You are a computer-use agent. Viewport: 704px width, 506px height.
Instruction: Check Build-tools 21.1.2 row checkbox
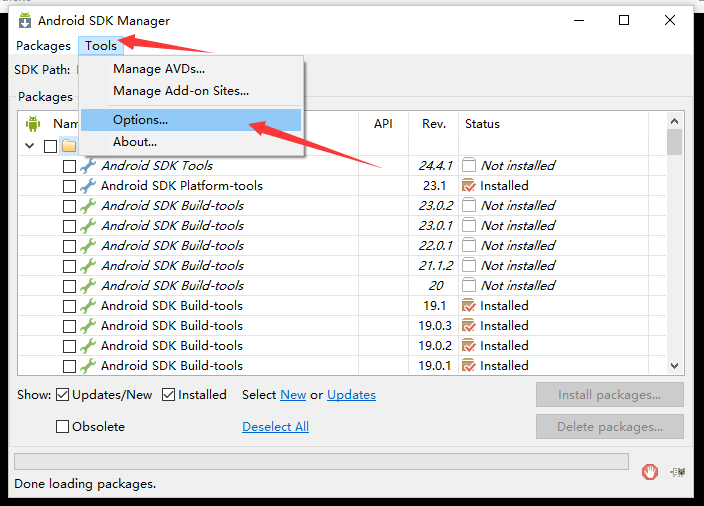coord(69,266)
